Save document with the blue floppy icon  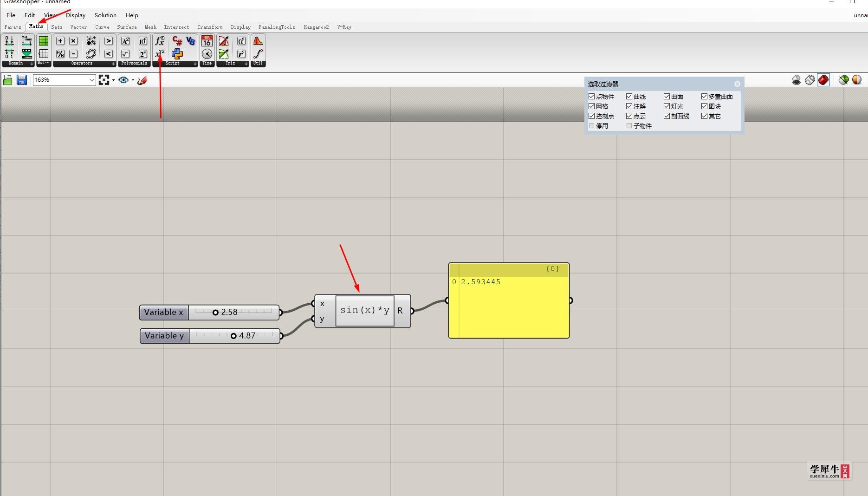(21, 80)
